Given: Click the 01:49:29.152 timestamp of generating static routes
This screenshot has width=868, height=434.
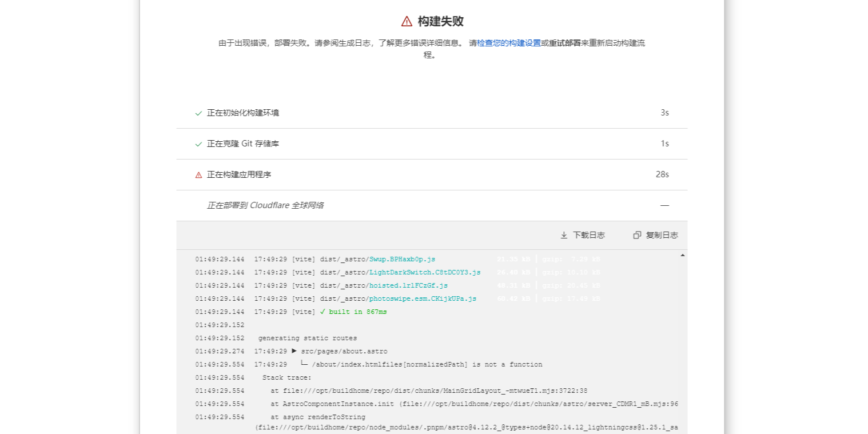Looking at the screenshot, I should click(x=220, y=338).
